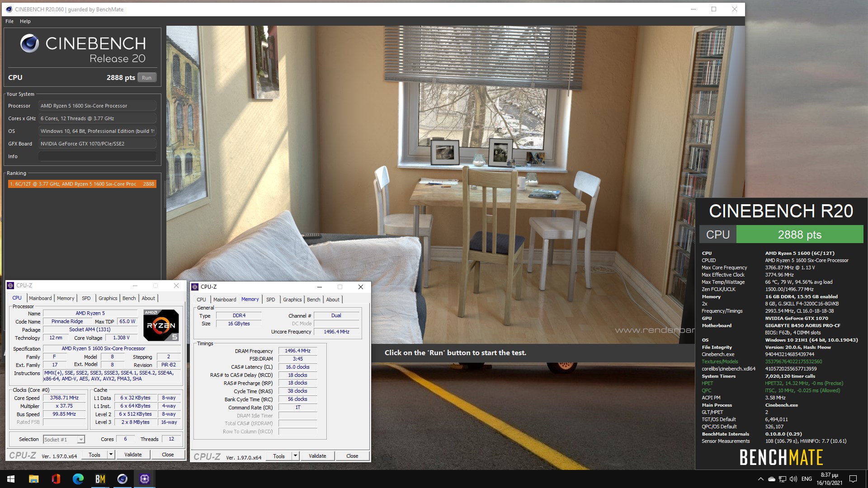Viewport: 868px width, 488px height.
Task: Click DRAM Frequency value 1496.4 MHz
Action: click(x=297, y=351)
